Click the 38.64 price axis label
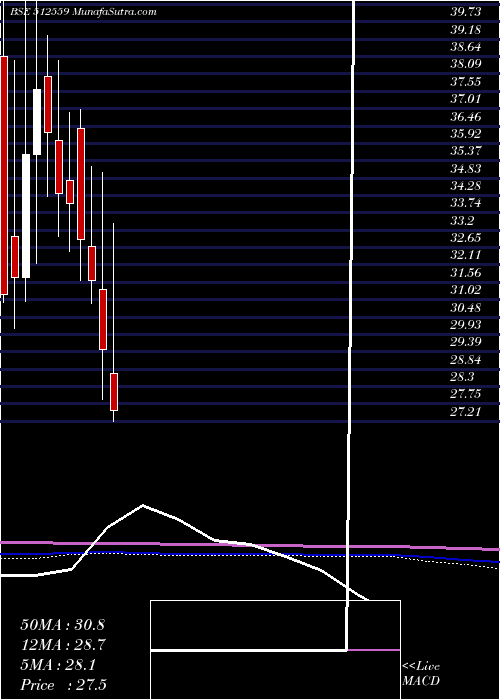The height and width of the screenshot is (700, 500). click(x=466, y=47)
